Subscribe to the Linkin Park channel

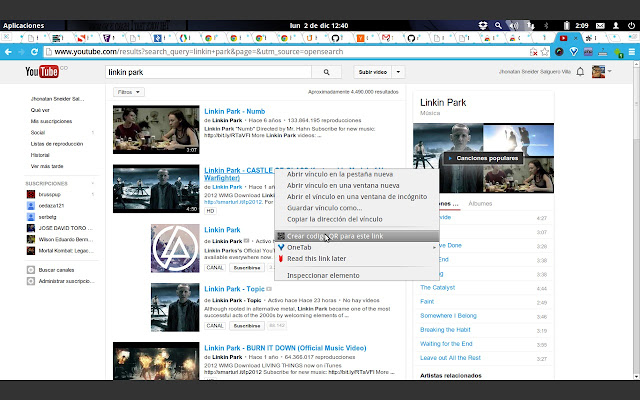tap(247, 268)
